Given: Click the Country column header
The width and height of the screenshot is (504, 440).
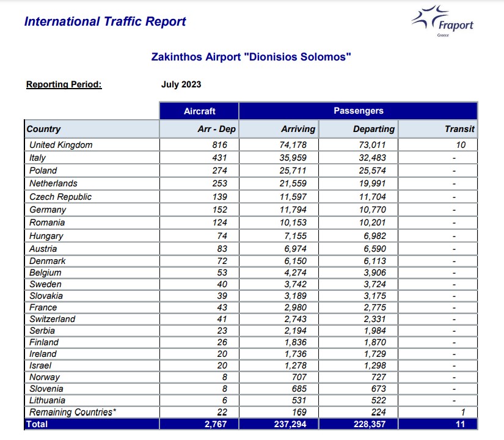Looking at the screenshot, I should (92, 129).
